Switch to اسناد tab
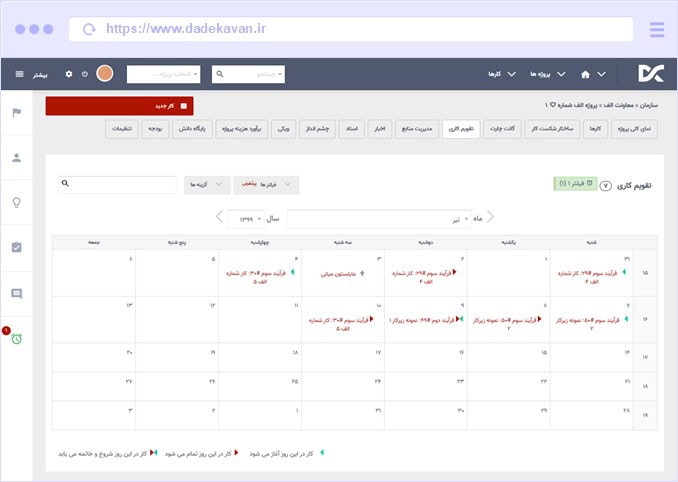The image size is (678, 482). point(352,129)
